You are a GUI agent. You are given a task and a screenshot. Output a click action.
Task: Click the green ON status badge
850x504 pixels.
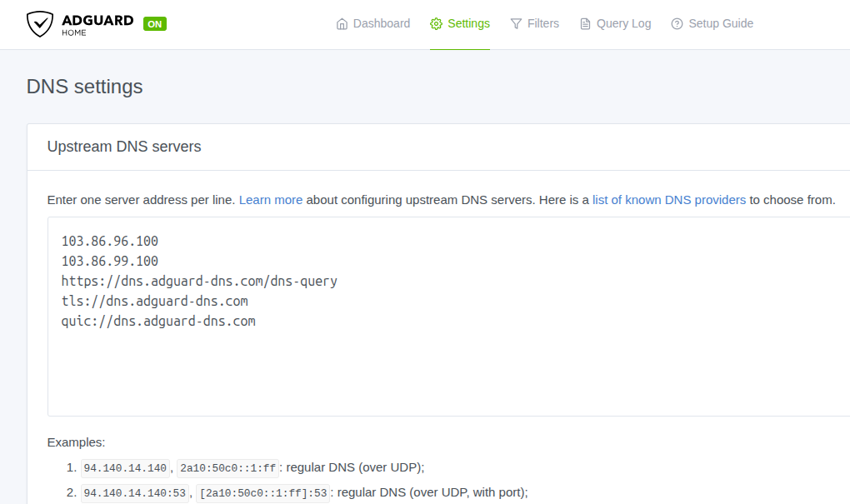coord(154,24)
